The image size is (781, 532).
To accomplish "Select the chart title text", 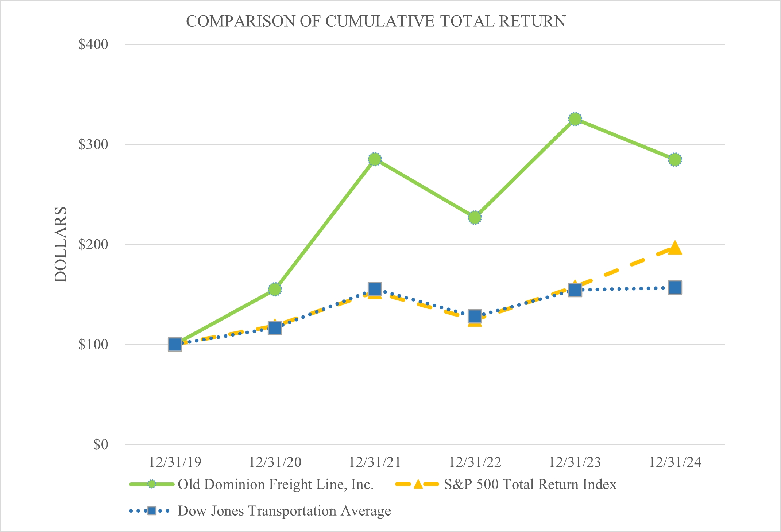I will point(376,21).
